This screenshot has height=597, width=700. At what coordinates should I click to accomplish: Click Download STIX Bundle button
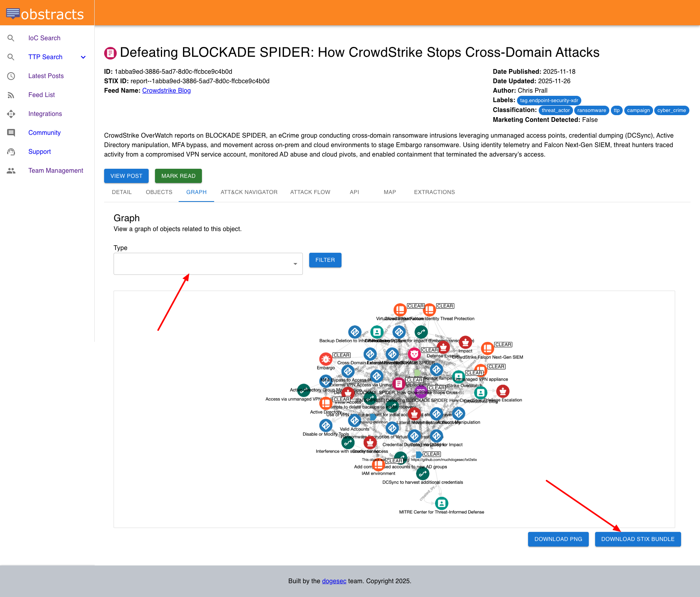(x=637, y=539)
